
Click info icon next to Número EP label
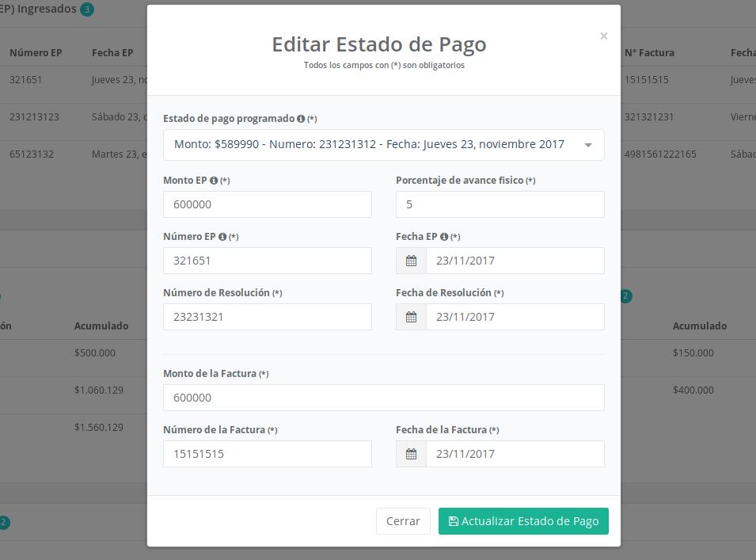pos(222,237)
